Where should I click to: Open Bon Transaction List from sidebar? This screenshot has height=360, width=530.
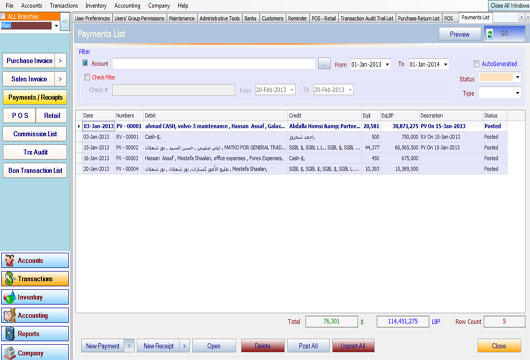point(35,170)
